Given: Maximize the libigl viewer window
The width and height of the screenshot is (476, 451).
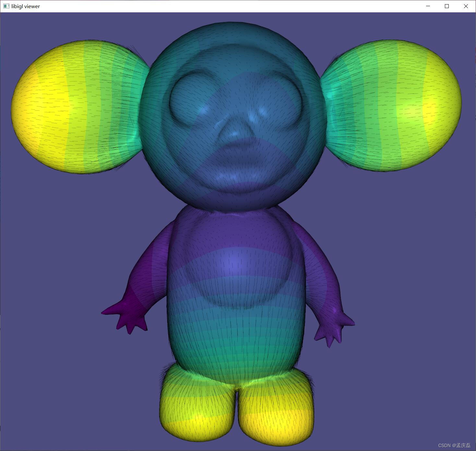Looking at the screenshot, I should (x=447, y=6).
